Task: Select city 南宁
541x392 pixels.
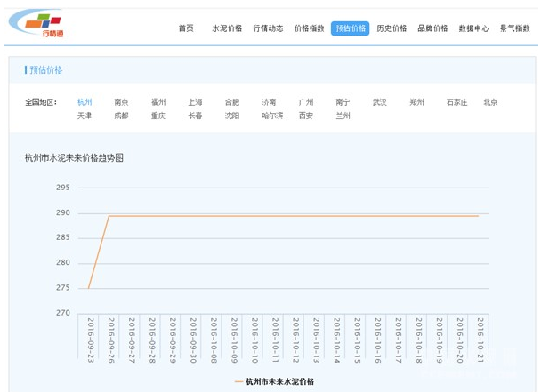Action: pyautogui.click(x=343, y=102)
